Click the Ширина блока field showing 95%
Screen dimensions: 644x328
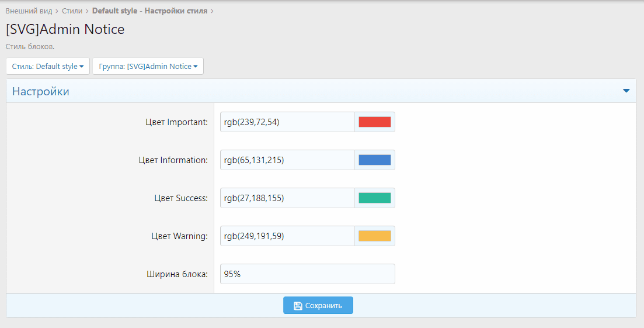coord(307,274)
